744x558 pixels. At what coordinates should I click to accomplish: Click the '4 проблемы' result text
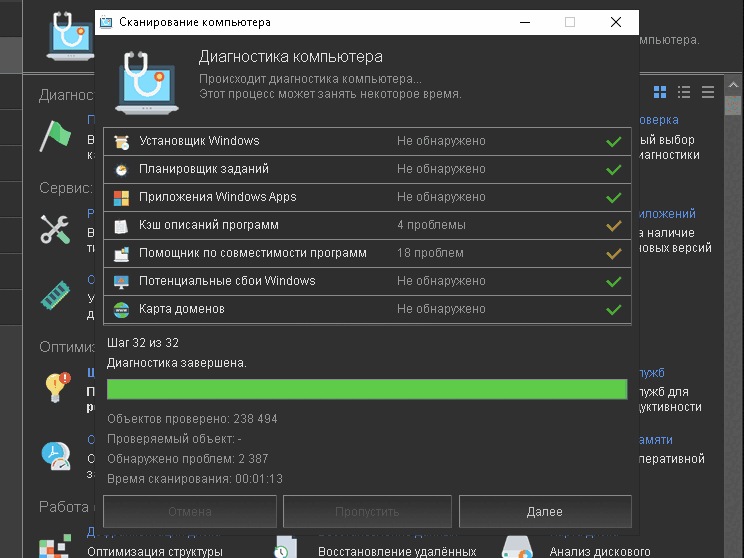[431, 225]
